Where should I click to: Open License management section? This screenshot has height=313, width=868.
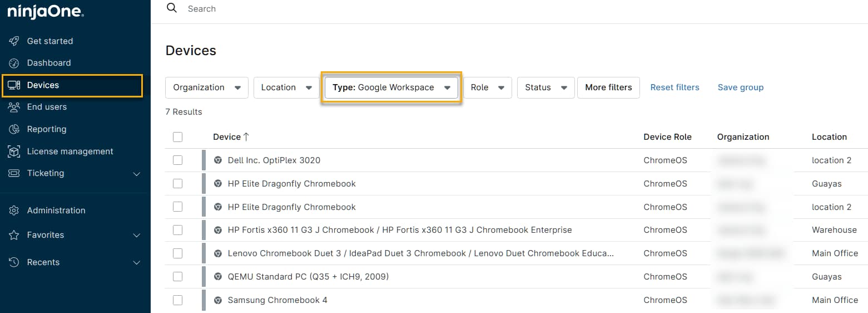70,151
